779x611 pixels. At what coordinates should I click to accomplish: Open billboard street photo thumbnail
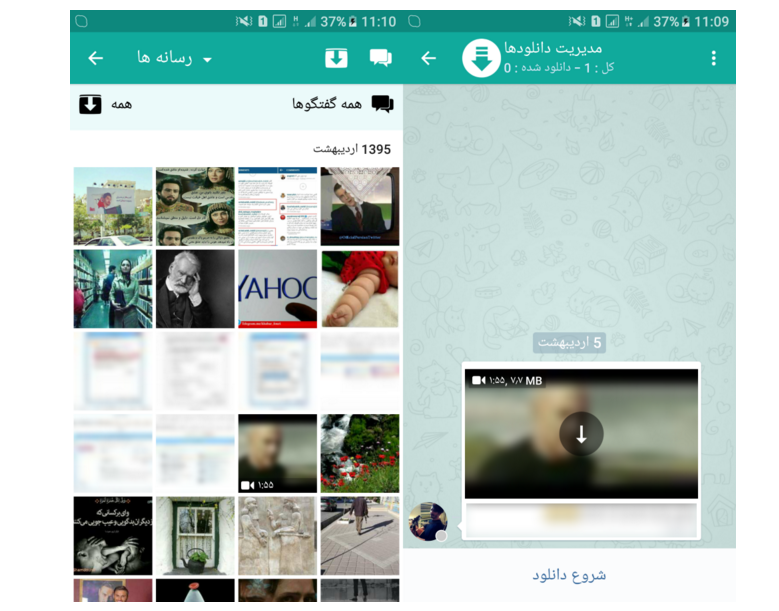pos(113,206)
